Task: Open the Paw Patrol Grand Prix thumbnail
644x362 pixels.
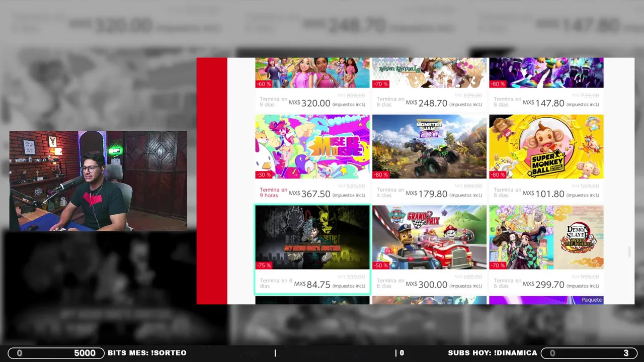Action: pyautogui.click(x=429, y=237)
